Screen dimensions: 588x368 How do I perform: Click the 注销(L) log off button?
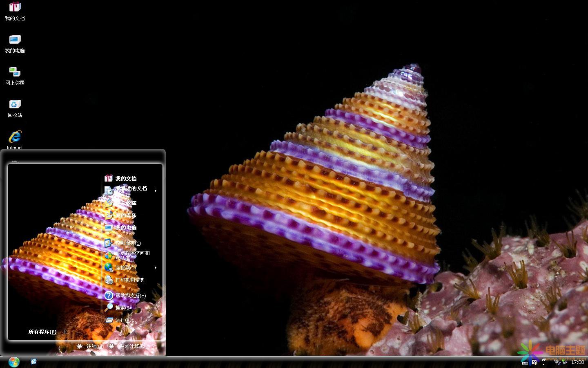point(90,346)
